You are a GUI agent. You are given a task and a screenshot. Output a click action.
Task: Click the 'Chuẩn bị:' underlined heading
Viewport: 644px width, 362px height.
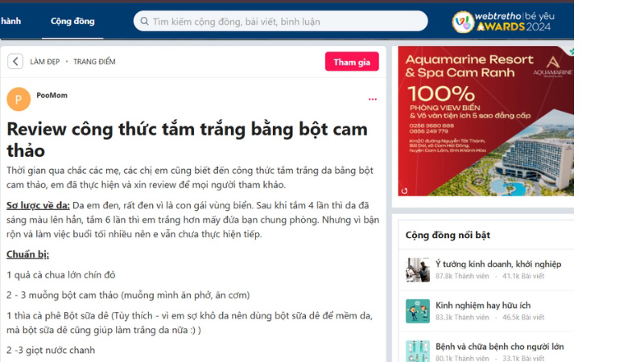[x=27, y=254]
